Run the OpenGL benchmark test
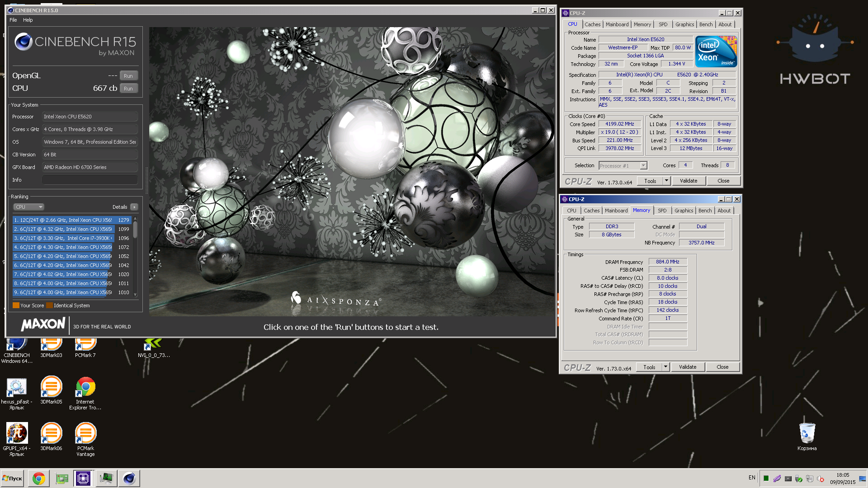Viewport: 868px width, 488px height. (x=128, y=76)
